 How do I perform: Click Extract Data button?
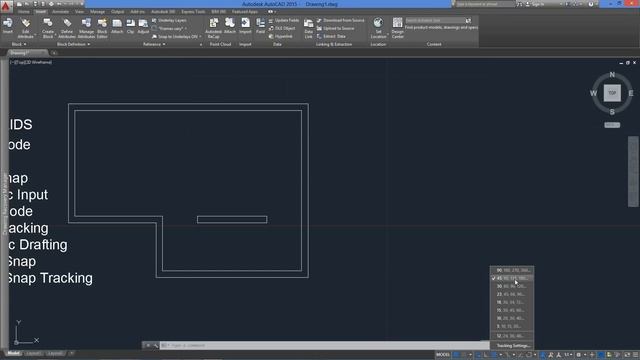pyautogui.click(x=331, y=37)
